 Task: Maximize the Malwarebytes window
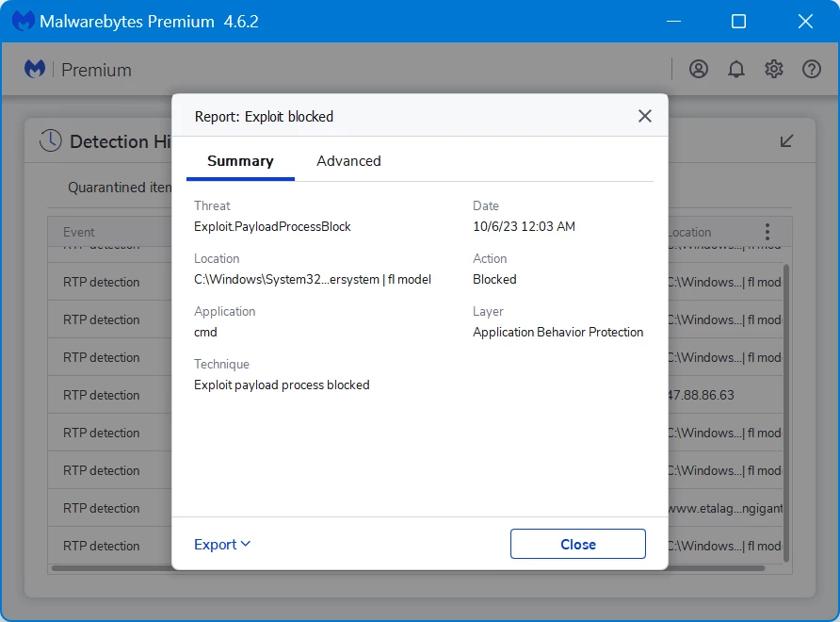pyautogui.click(x=738, y=22)
